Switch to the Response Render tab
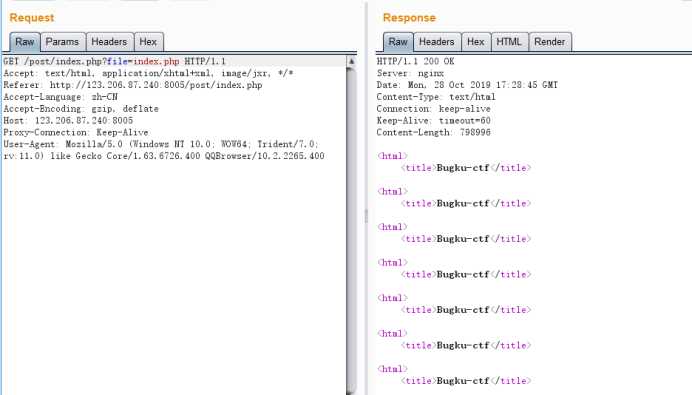This screenshot has height=395, width=692. 549,42
